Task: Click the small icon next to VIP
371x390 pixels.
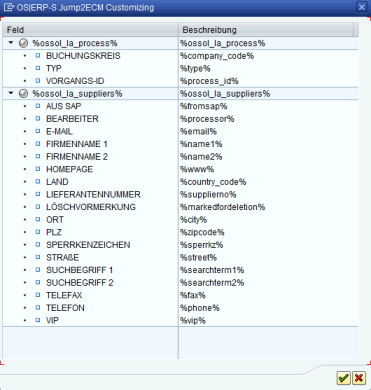Action: click(x=38, y=320)
